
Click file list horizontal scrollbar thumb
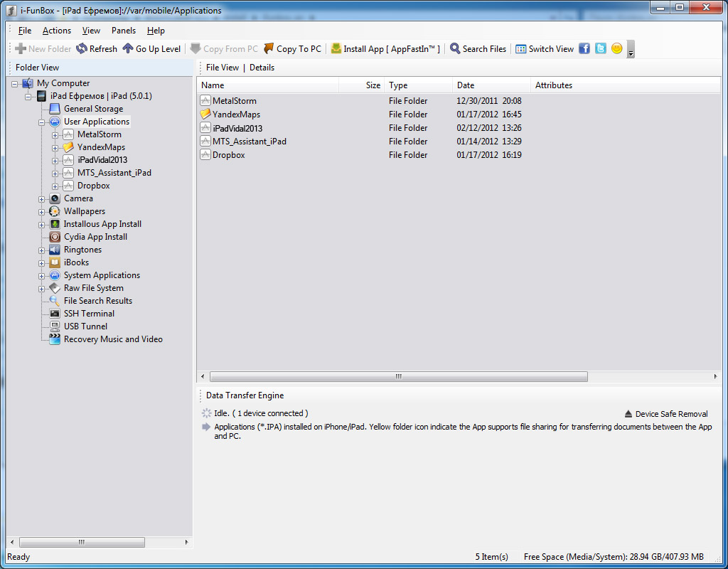398,376
